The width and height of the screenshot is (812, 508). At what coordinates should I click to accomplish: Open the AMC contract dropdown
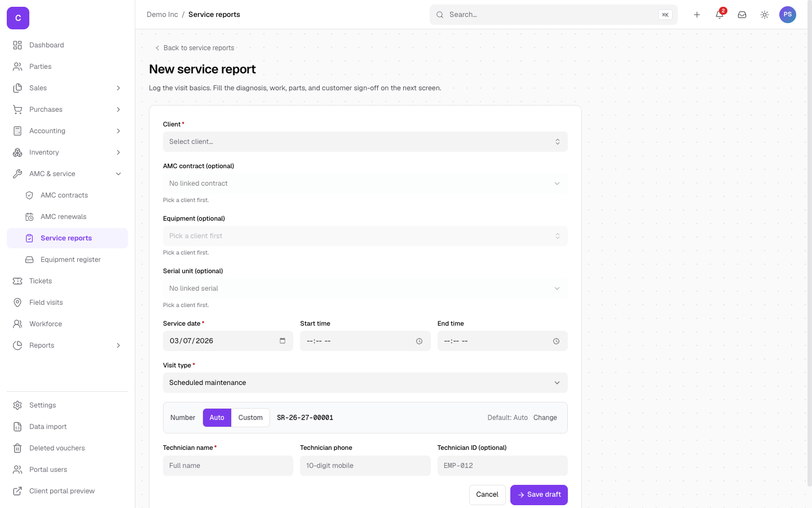point(365,183)
